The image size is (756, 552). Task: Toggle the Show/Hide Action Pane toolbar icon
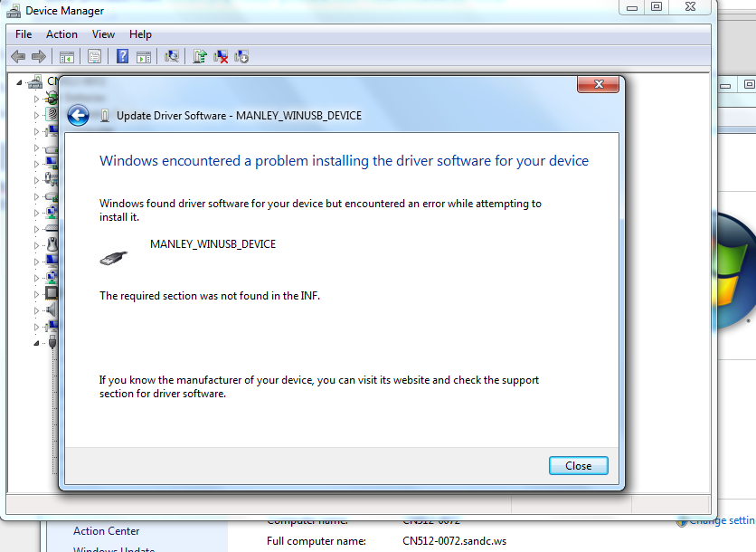(x=144, y=57)
